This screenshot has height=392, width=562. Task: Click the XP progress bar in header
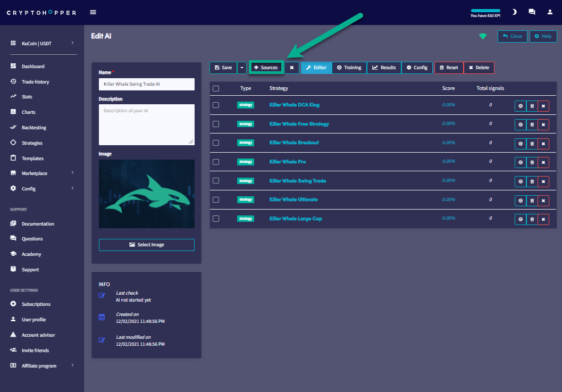pyautogui.click(x=485, y=10)
